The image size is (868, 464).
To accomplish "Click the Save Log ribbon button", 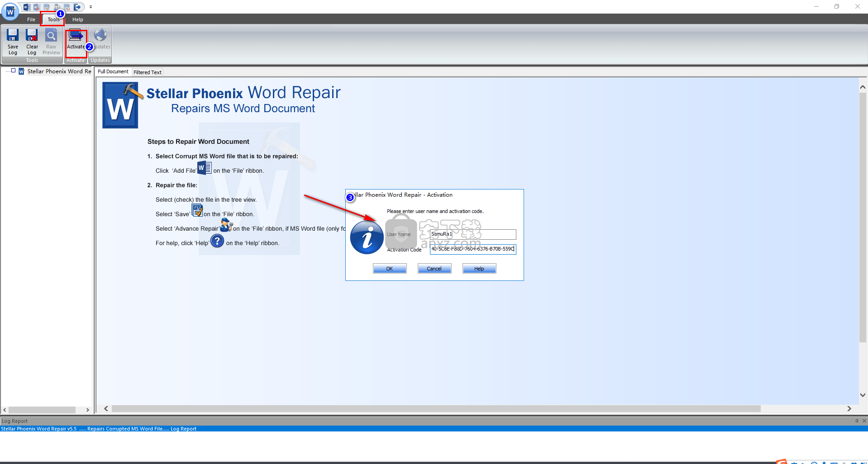I will (13, 42).
